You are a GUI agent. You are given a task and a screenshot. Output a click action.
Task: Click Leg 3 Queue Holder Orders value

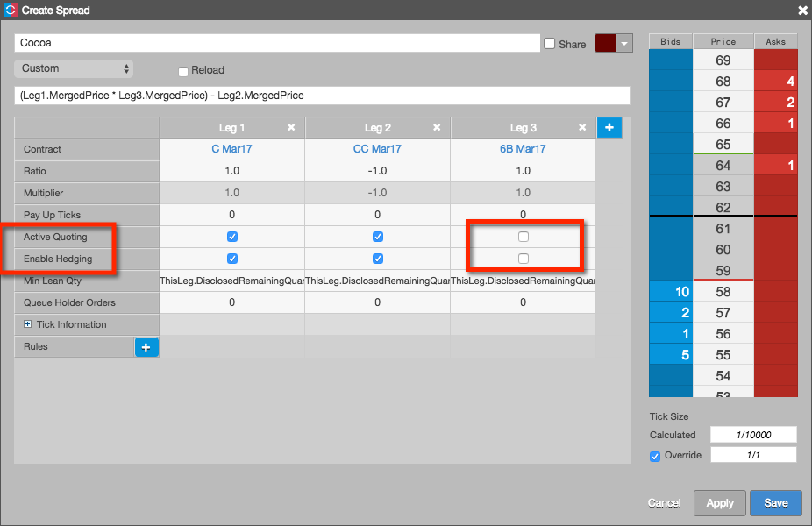pos(523,302)
